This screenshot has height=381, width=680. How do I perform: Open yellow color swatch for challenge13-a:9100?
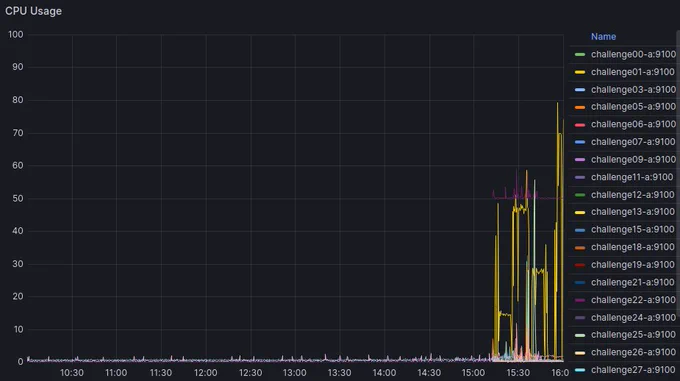tap(580, 212)
